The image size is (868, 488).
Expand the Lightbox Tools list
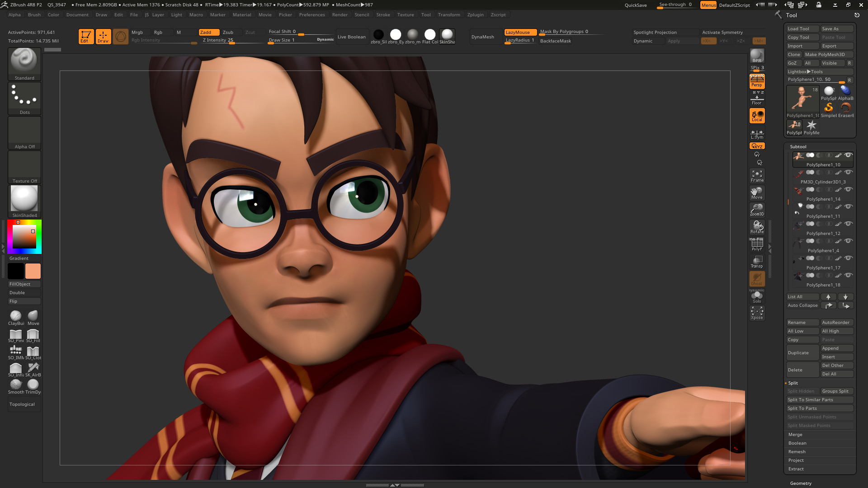pyautogui.click(x=819, y=71)
